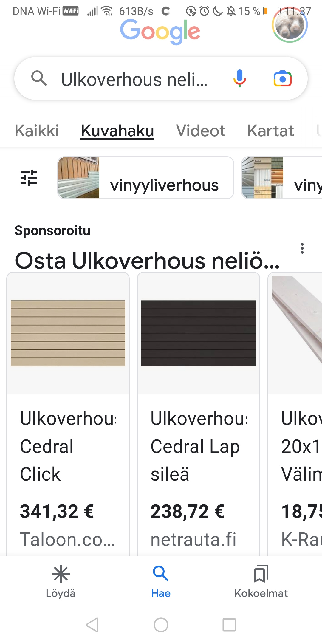
Task: Go to the Löydä discover tab
Action: (x=61, y=581)
